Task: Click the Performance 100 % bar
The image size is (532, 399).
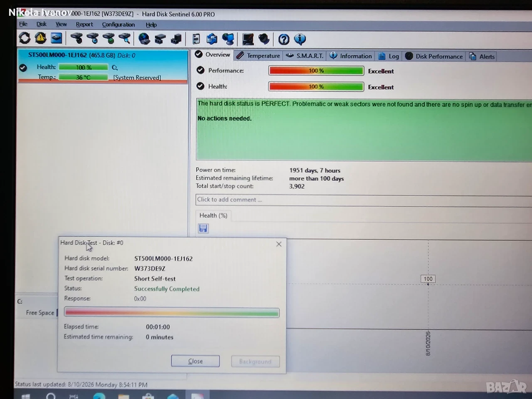Action: pos(316,71)
